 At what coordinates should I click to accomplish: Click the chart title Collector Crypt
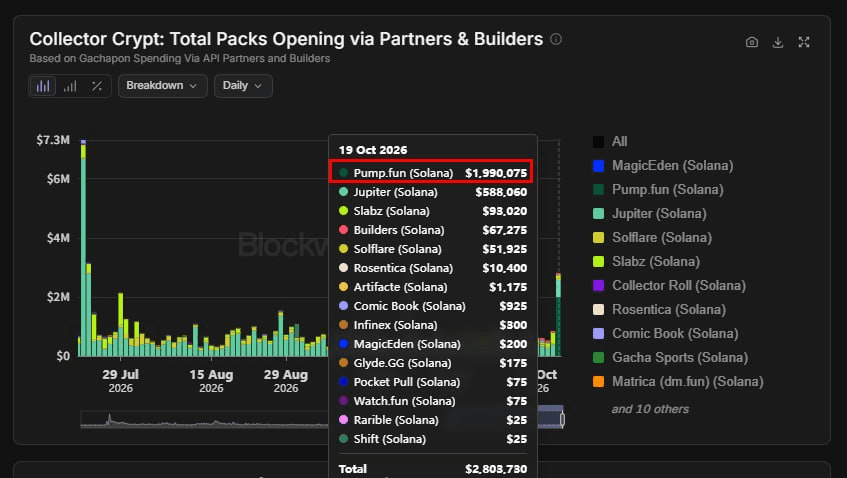(x=286, y=39)
